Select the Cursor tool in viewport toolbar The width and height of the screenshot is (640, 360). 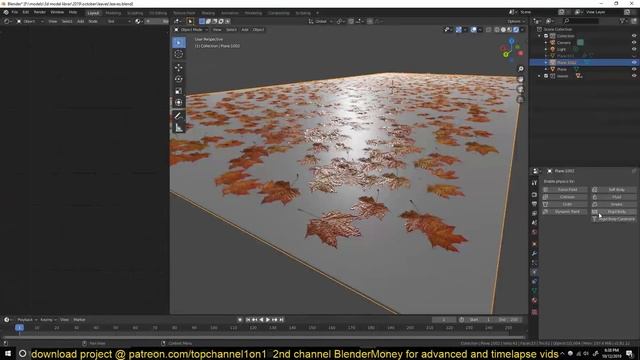[x=179, y=54]
